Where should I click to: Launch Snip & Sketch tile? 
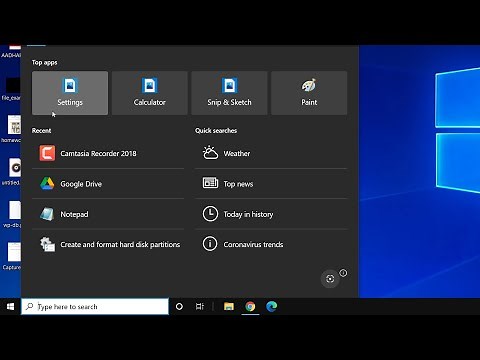coord(229,93)
